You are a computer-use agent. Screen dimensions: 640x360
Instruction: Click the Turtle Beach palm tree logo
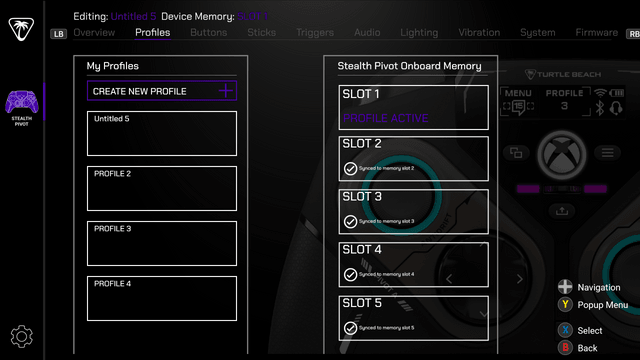tap(21, 29)
